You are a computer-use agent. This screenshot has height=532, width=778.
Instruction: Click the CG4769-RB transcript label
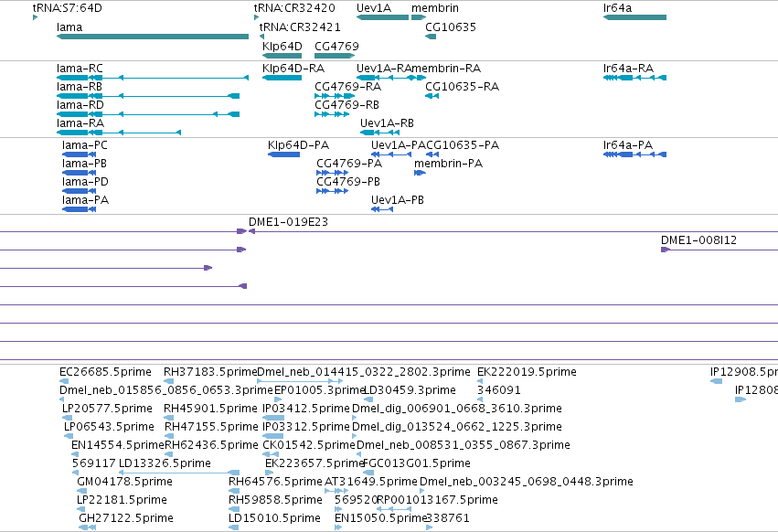coord(346,105)
